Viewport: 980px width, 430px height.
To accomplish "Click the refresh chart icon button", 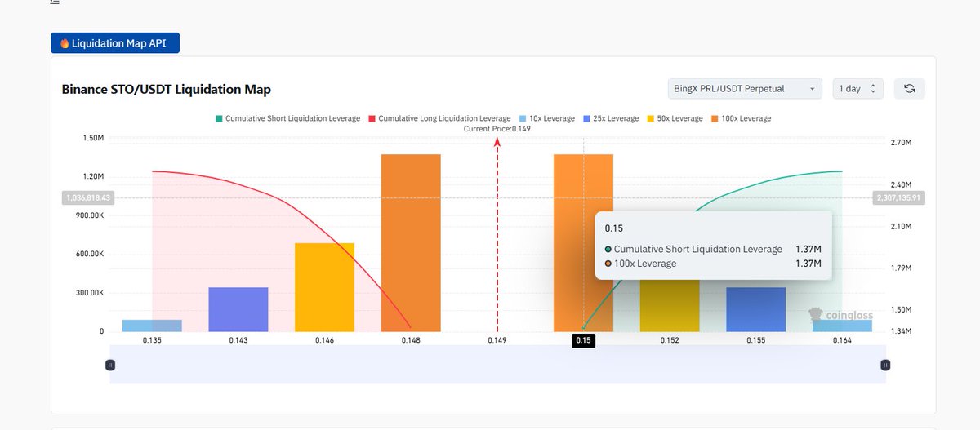I will (x=910, y=88).
